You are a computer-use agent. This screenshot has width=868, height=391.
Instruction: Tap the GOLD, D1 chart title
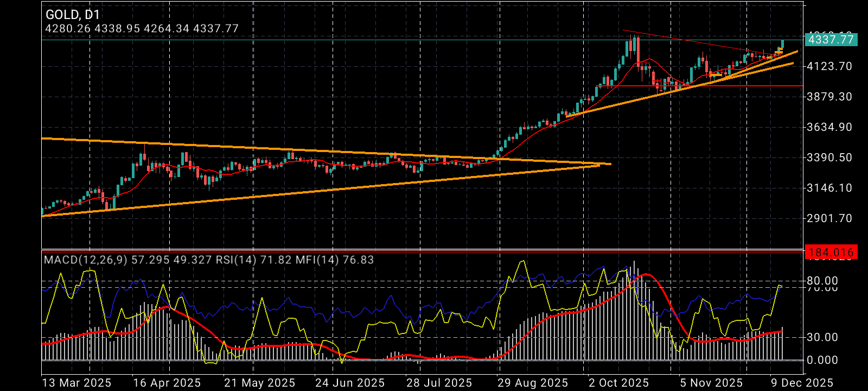pos(73,15)
